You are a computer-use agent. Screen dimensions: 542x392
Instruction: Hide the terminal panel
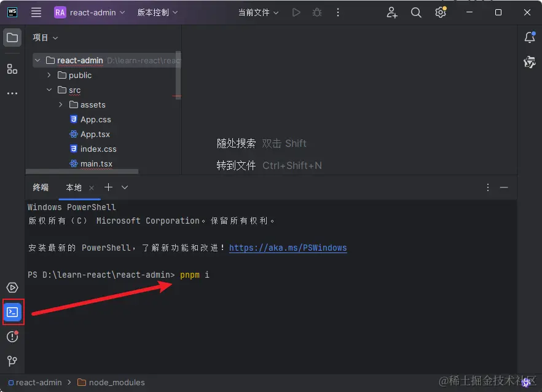click(504, 187)
